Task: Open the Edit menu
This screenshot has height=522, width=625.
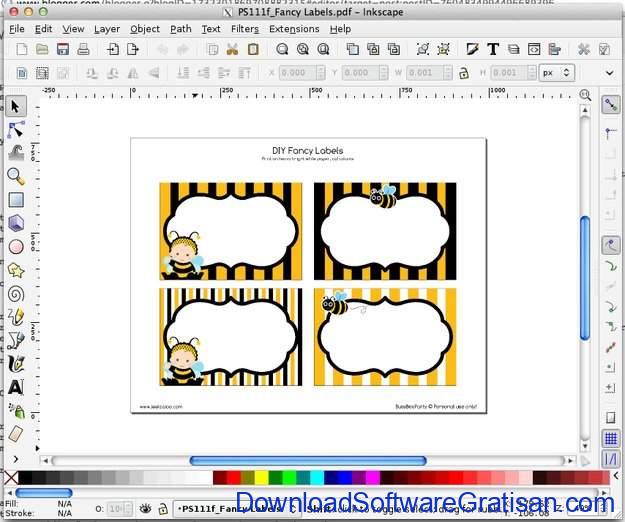Action: point(43,29)
